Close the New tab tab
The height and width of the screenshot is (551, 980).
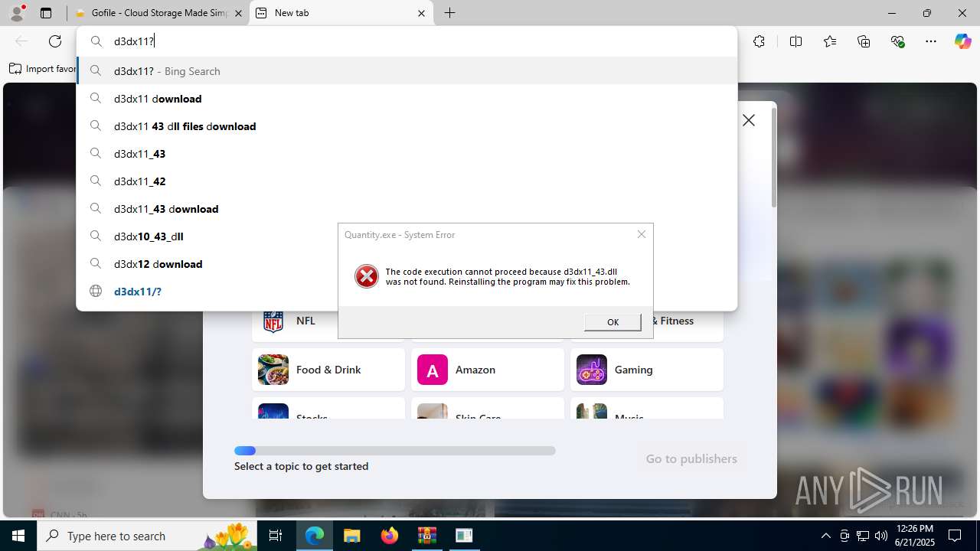(x=421, y=13)
